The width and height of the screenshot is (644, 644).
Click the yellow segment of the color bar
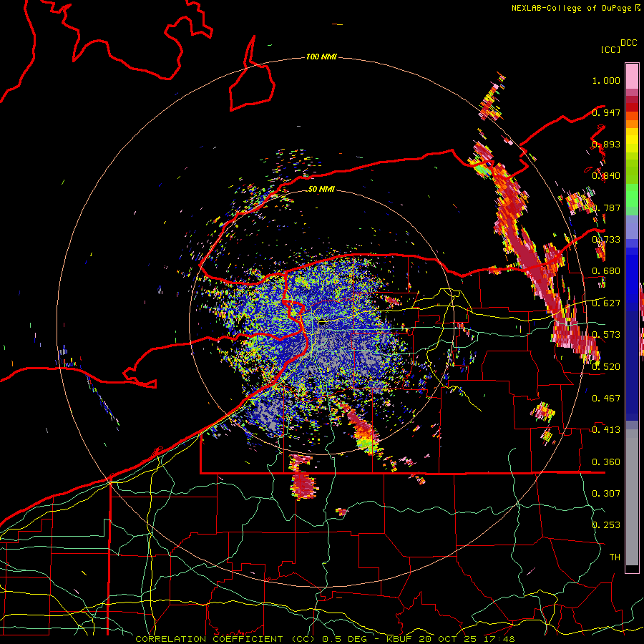pyautogui.click(x=632, y=140)
